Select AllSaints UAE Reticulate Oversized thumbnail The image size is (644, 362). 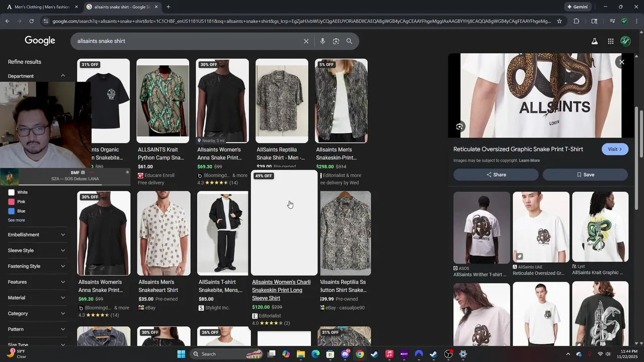point(541,227)
